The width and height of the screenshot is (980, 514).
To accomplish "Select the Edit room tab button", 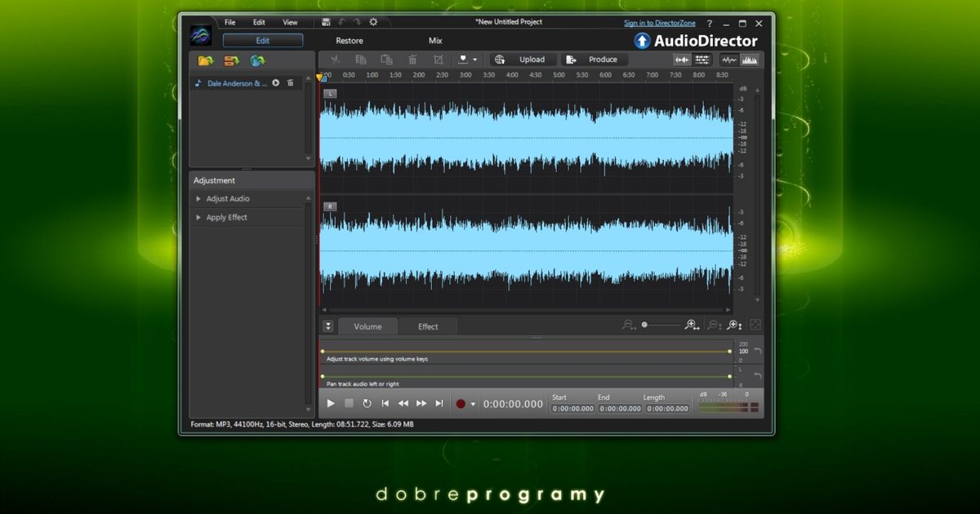I will (263, 41).
